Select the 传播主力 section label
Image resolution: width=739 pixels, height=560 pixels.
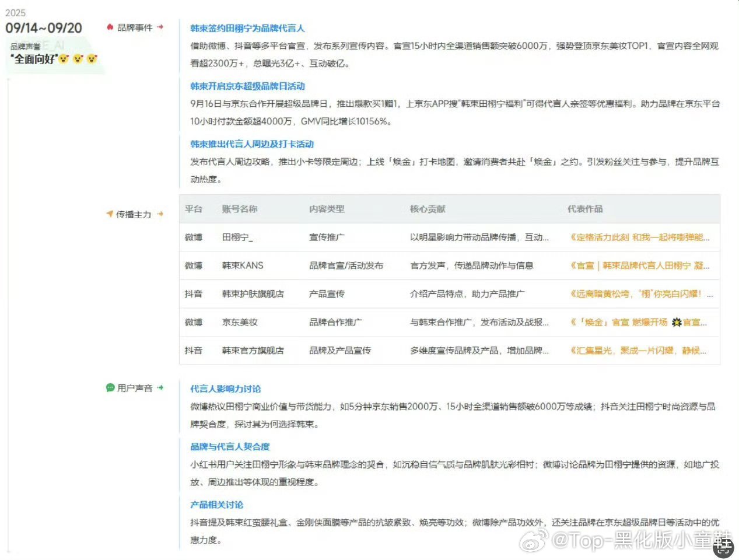pos(134,214)
